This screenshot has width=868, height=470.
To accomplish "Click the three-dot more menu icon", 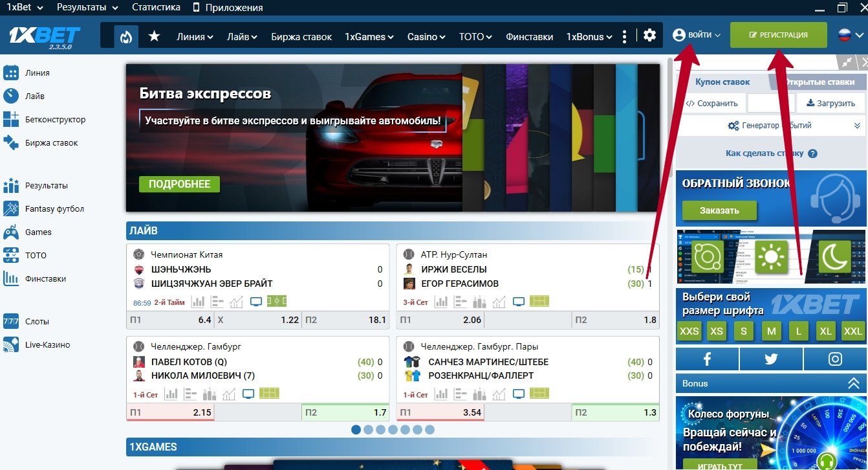I will (624, 36).
